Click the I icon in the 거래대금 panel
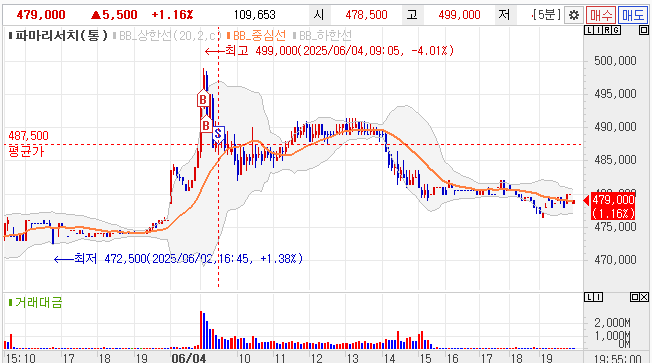Screen dimensions: 652x363 598,297
